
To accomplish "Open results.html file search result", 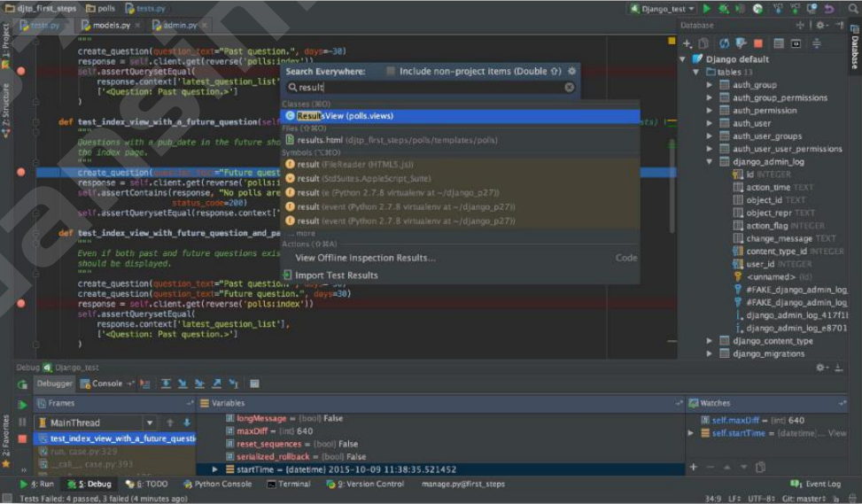I will pos(460,140).
